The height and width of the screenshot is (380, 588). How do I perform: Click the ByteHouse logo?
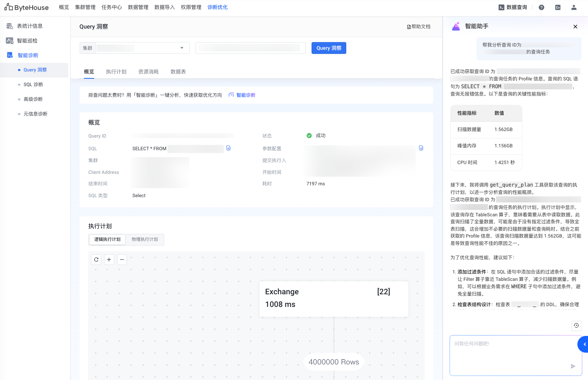click(x=27, y=7)
